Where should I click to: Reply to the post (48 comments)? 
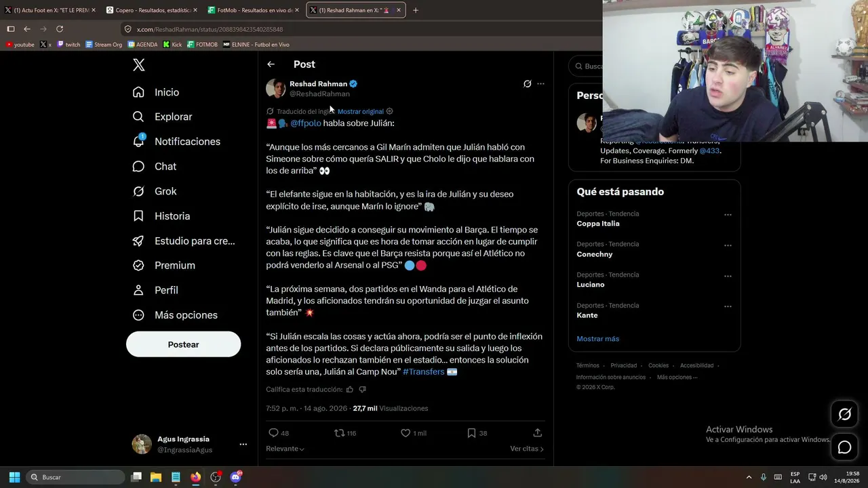pos(279,433)
